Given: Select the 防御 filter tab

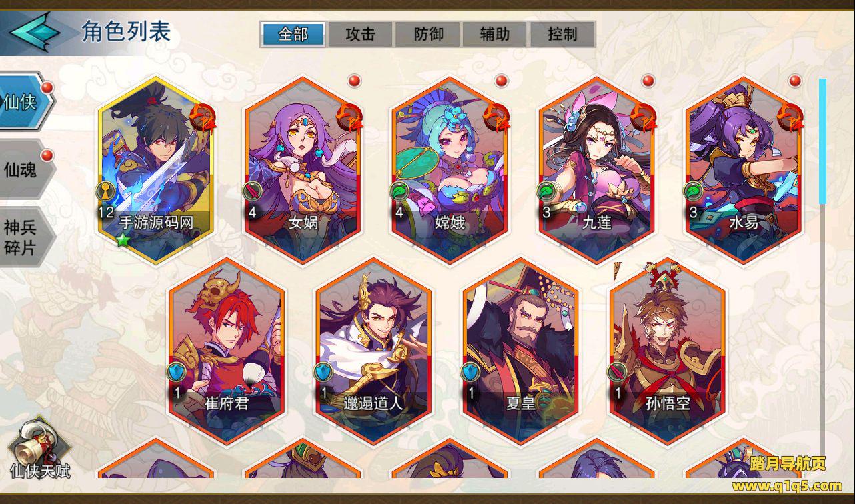Looking at the screenshot, I should click(427, 34).
